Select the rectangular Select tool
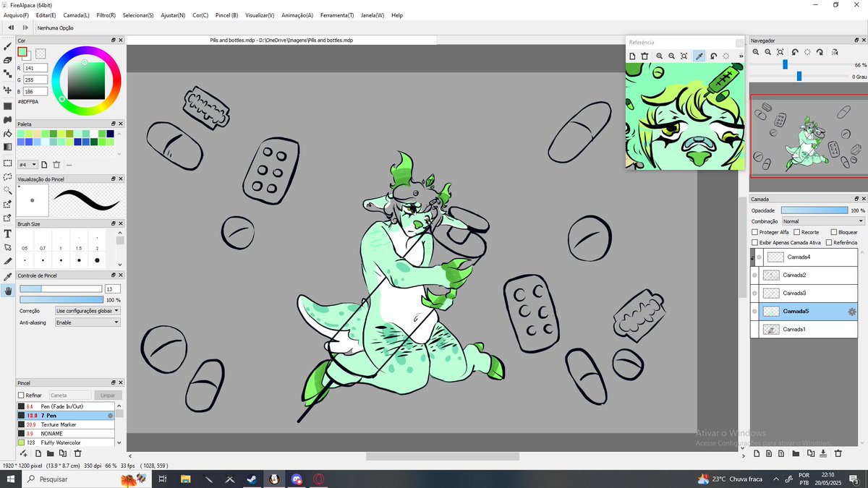The image size is (868, 488). (x=7, y=163)
